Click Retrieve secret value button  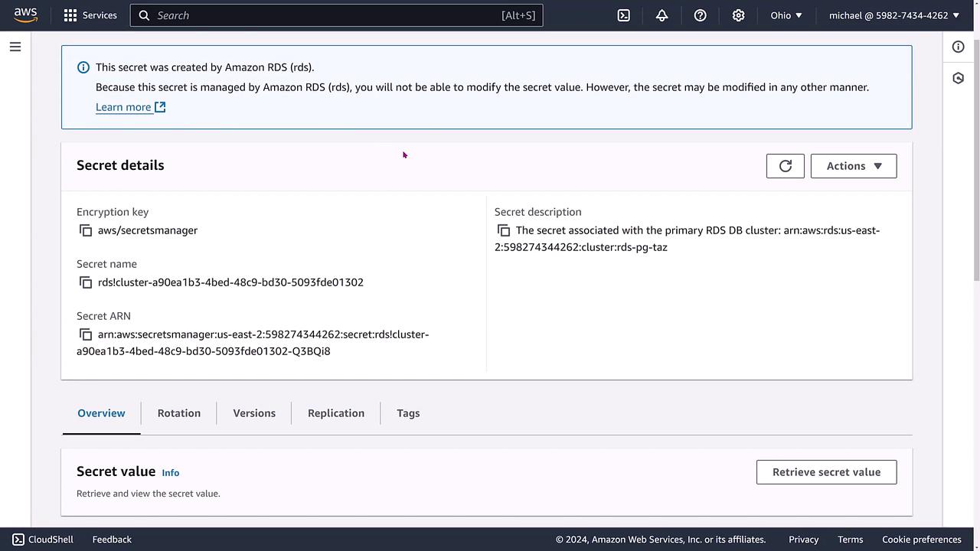[x=826, y=472]
